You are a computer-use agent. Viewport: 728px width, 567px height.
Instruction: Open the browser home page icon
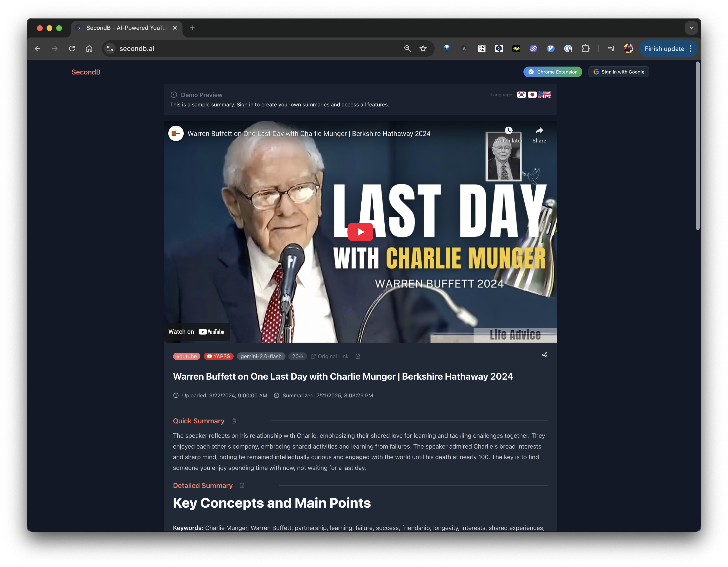click(x=89, y=49)
